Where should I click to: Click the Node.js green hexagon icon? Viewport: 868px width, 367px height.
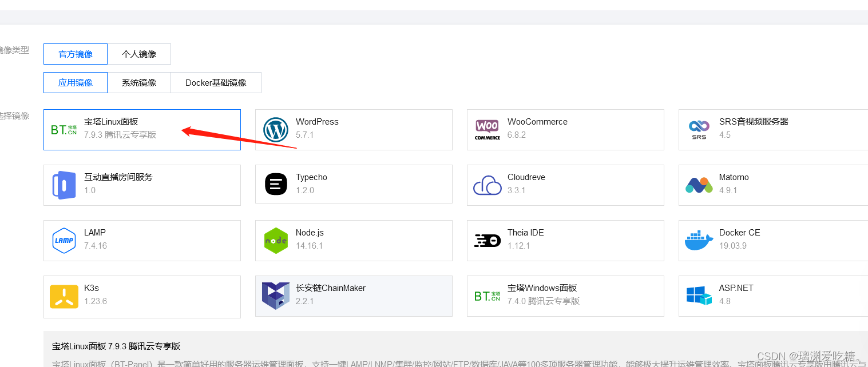point(276,240)
